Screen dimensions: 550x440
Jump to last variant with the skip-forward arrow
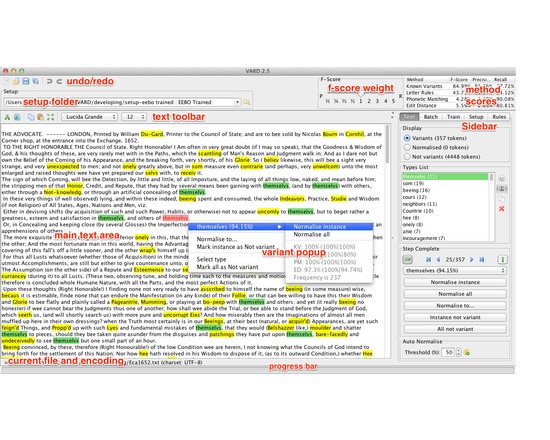[x=482, y=260]
